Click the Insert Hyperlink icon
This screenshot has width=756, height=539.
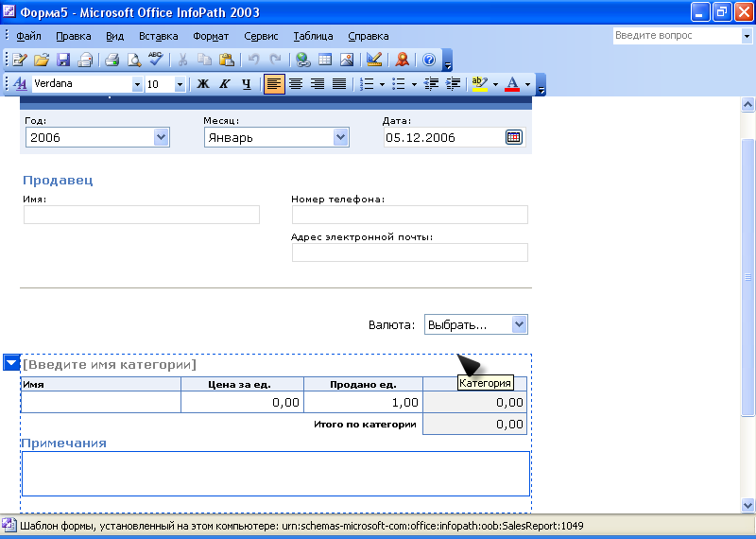(302, 60)
